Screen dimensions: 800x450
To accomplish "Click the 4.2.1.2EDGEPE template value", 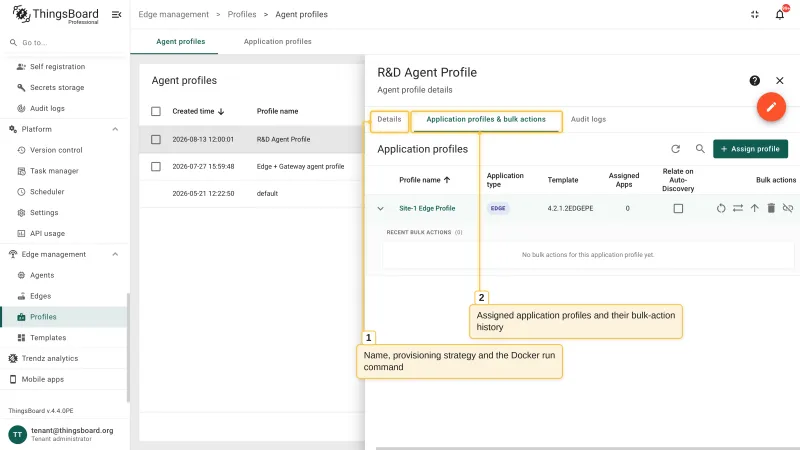I will [570, 208].
